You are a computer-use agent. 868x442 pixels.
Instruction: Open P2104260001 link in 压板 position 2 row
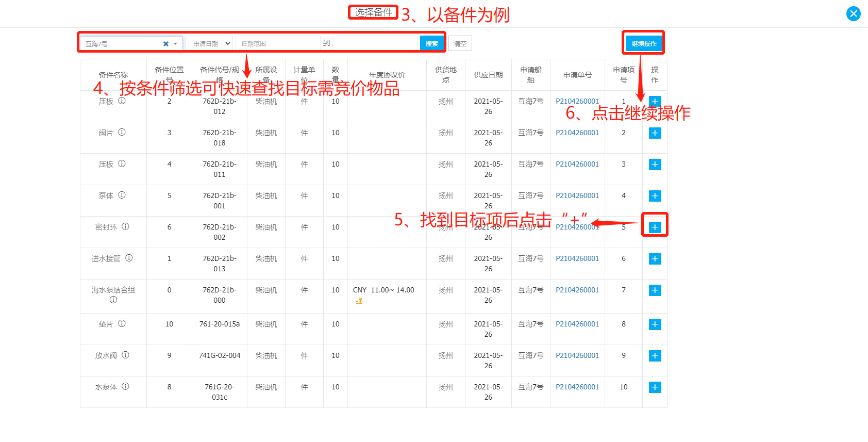pyautogui.click(x=577, y=102)
